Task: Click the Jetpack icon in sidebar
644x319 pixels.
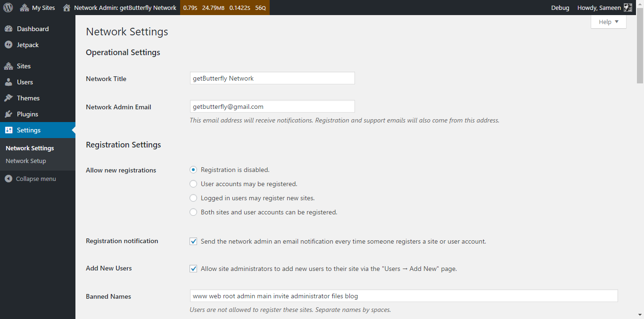Action: (8, 45)
